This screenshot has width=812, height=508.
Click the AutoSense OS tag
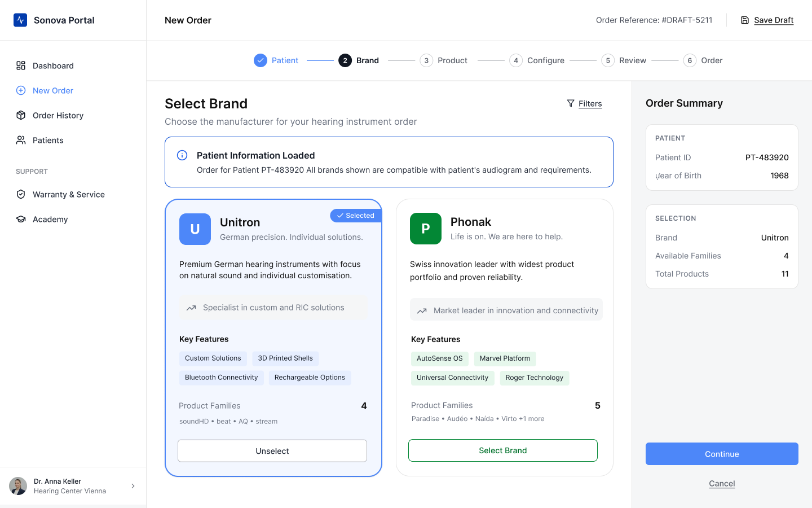coord(440,358)
